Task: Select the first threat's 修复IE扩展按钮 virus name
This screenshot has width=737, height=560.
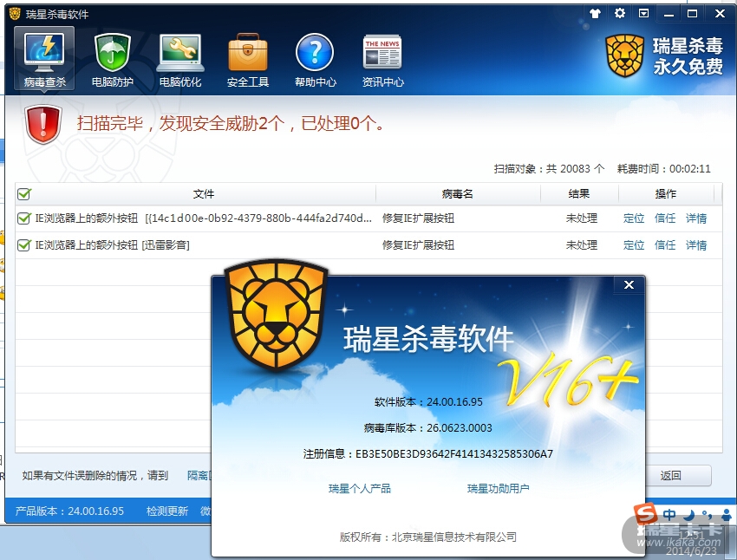Action: [x=418, y=218]
